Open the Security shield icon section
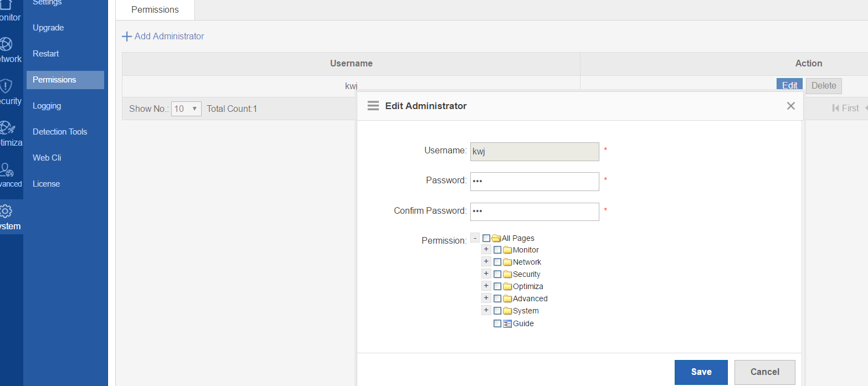 6,86
